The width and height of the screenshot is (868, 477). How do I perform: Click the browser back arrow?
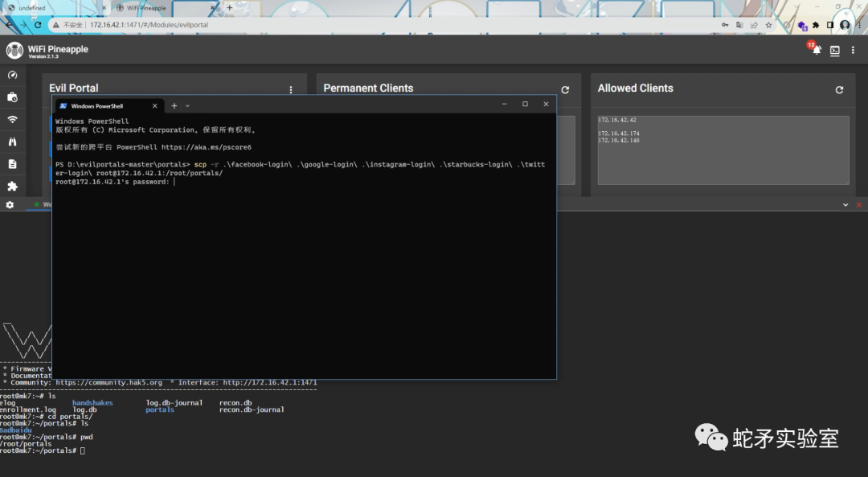8,25
